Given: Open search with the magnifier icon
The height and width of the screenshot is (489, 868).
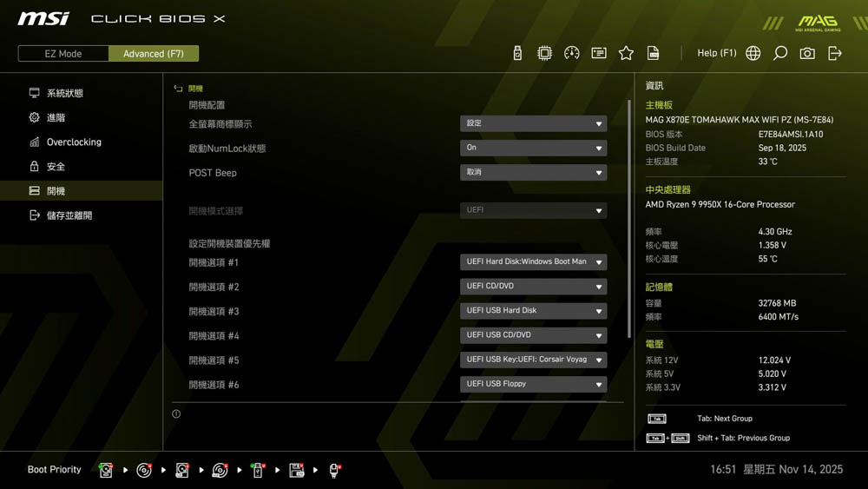Looking at the screenshot, I should point(780,53).
